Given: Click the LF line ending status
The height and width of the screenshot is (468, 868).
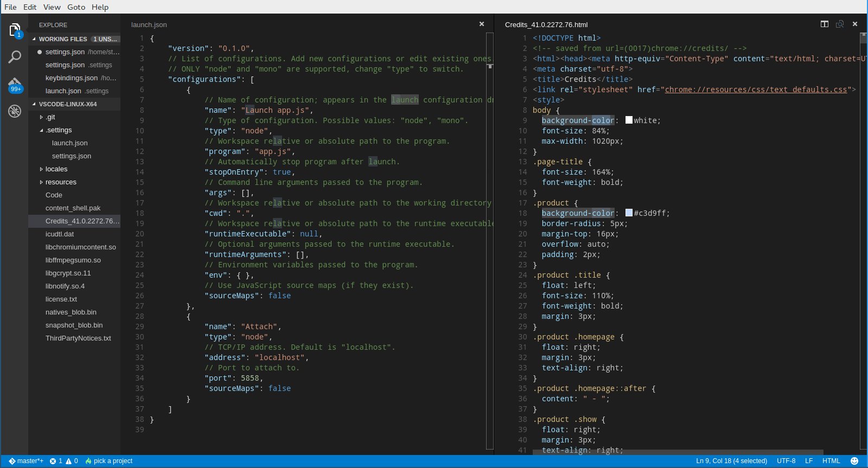Looking at the screenshot, I should [x=809, y=461].
